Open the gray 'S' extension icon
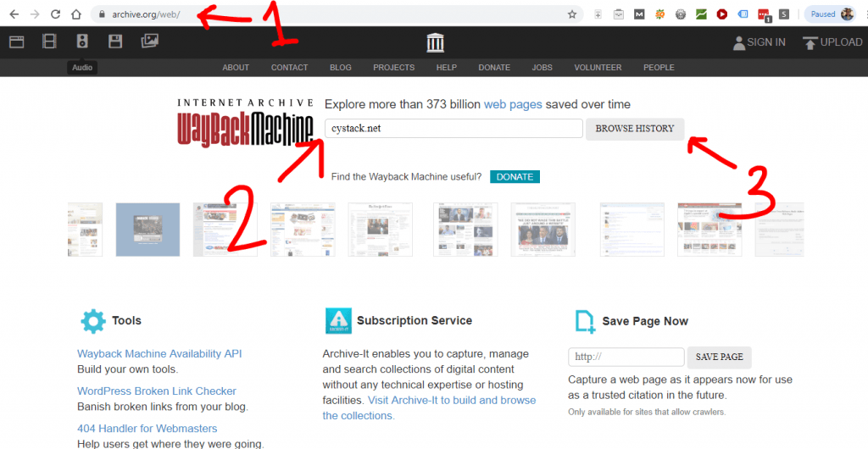 (784, 15)
